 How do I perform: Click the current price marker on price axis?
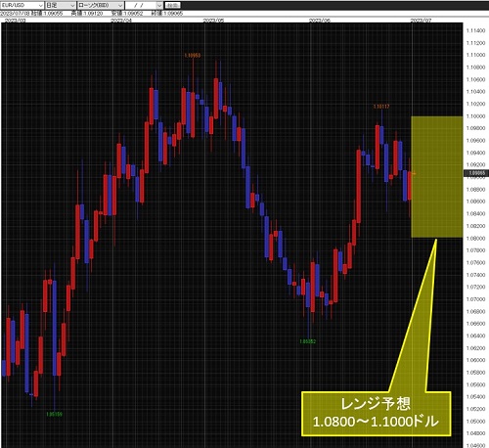coord(476,173)
